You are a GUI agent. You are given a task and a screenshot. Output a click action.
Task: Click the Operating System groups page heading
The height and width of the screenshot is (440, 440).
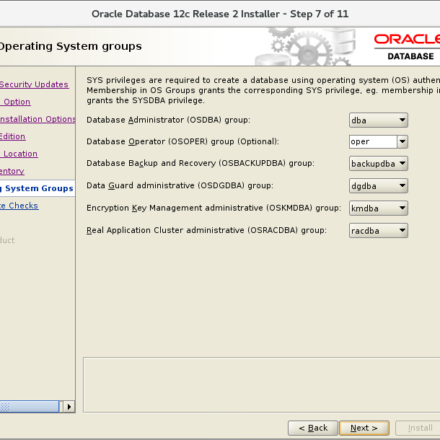71,46
